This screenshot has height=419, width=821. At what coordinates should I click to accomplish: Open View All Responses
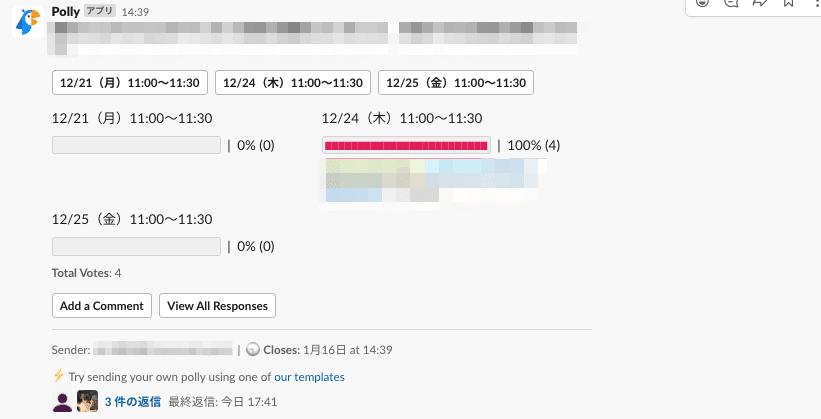click(217, 305)
